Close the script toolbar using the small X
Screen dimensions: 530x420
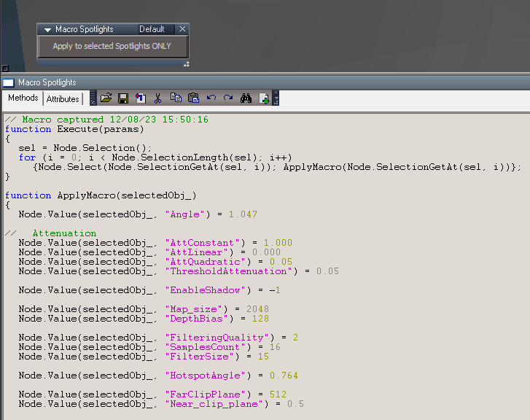click(276, 93)
